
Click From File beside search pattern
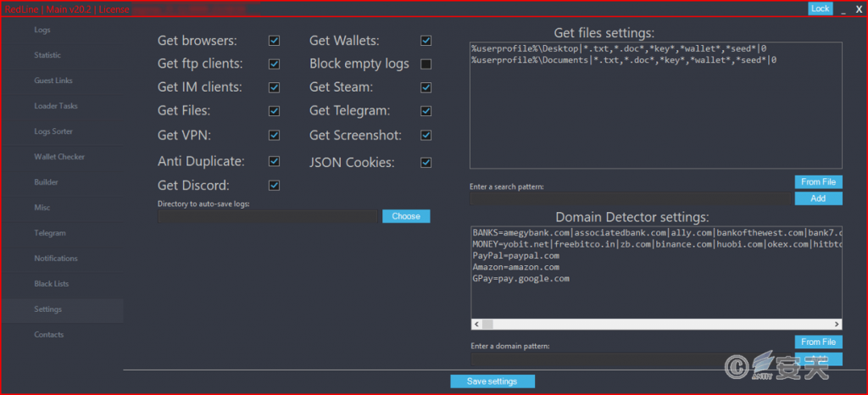[x=818, y=181]
